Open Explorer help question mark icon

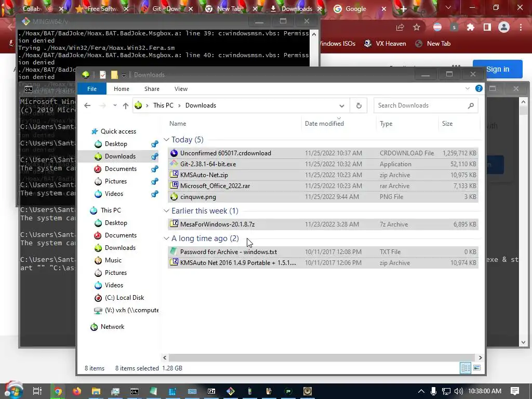click(x=478, y=88)
